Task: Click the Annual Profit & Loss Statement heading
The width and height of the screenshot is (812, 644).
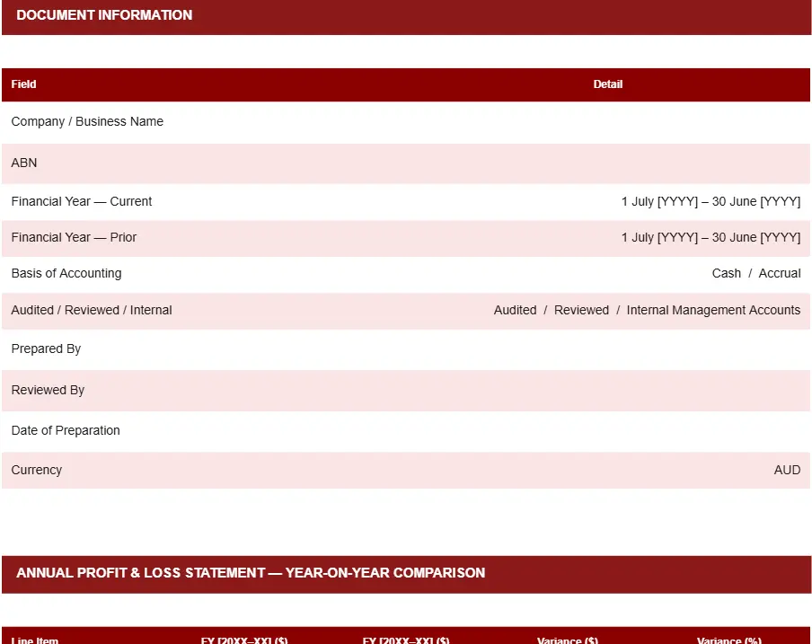Action: pos(251,573)
